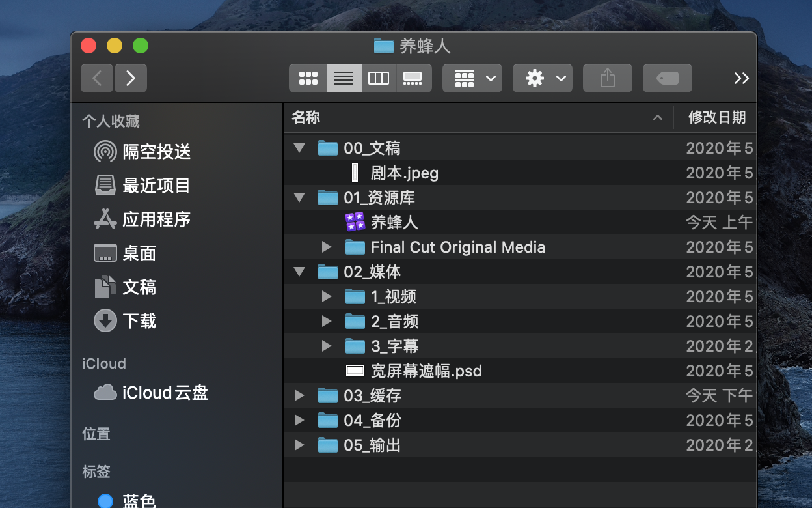
Task: Select the blue 蓝色 tag
Action: click(x=138, y=500)
